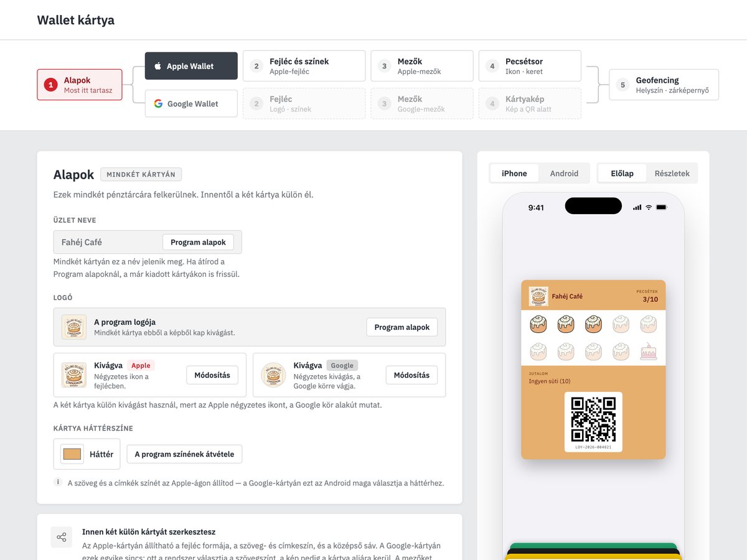Click A program színének átvétele button
The height and width of the screenshot is (560, 747).
pyautogui.click(x=184, y=454)
